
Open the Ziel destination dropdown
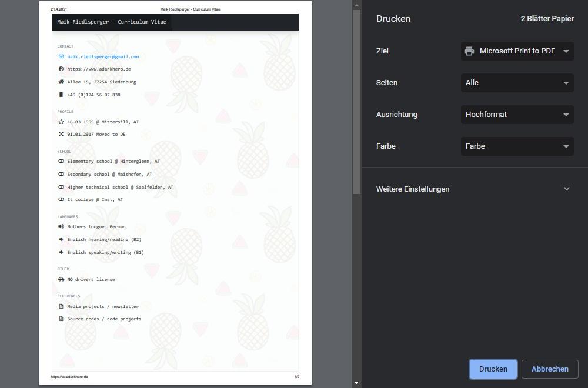(517, 51)
